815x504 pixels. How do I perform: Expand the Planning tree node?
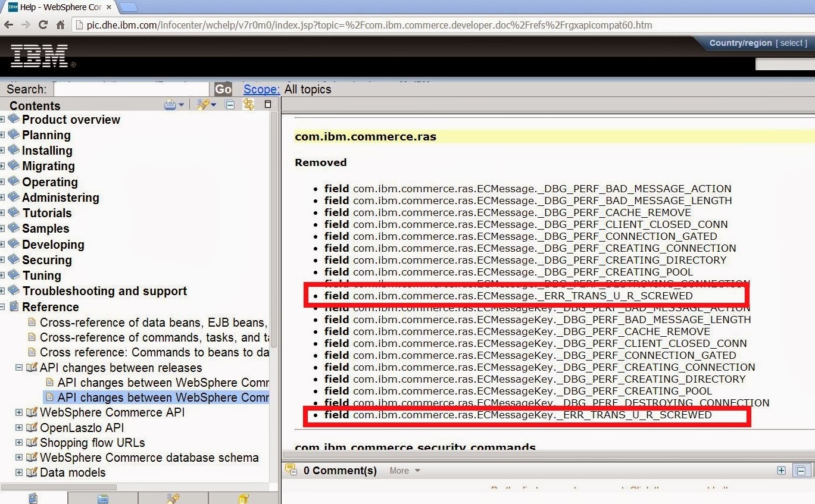2,135
